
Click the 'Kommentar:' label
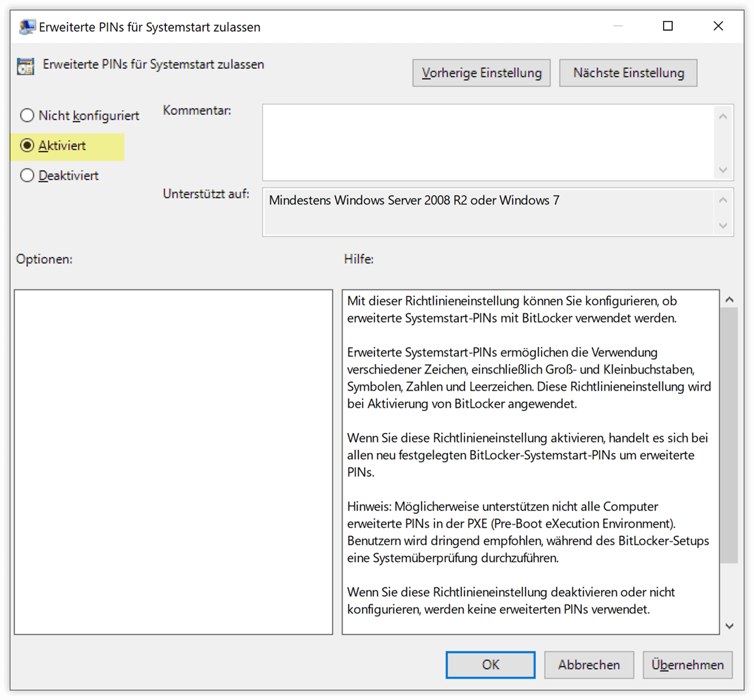pyautogui.click(x=197, y=111)
